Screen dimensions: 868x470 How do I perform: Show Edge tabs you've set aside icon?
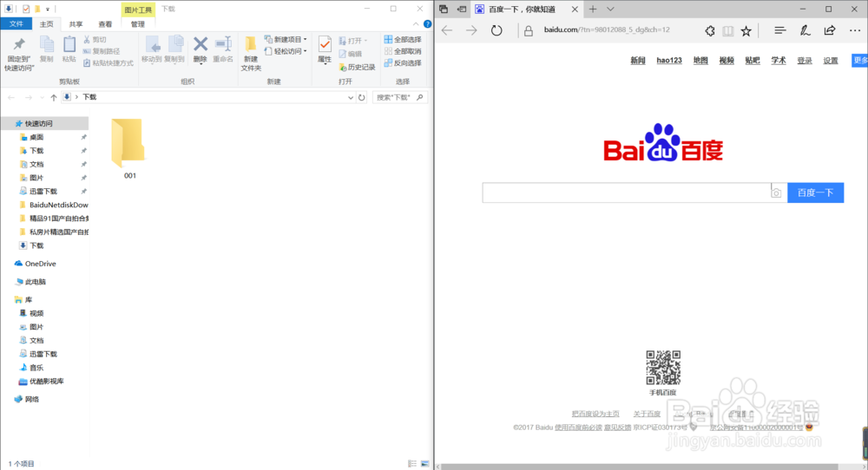click(444, 9)
